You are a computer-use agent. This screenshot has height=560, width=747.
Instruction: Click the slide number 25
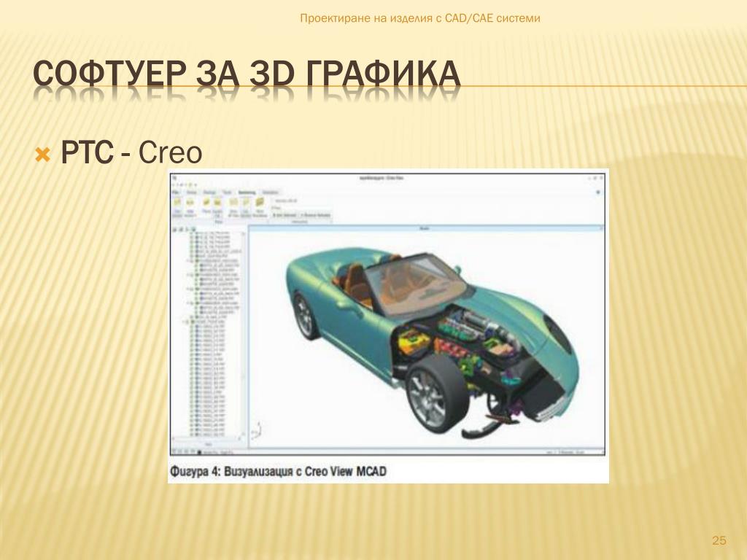[x=719, y=540]
